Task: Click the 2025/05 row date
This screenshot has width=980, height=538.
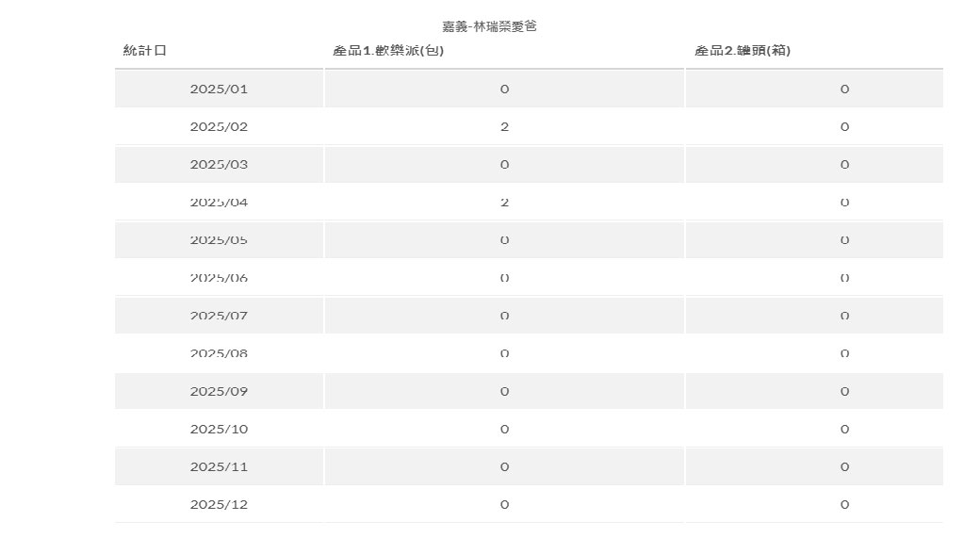Action: pyautogui.click(x=219, y=240)
